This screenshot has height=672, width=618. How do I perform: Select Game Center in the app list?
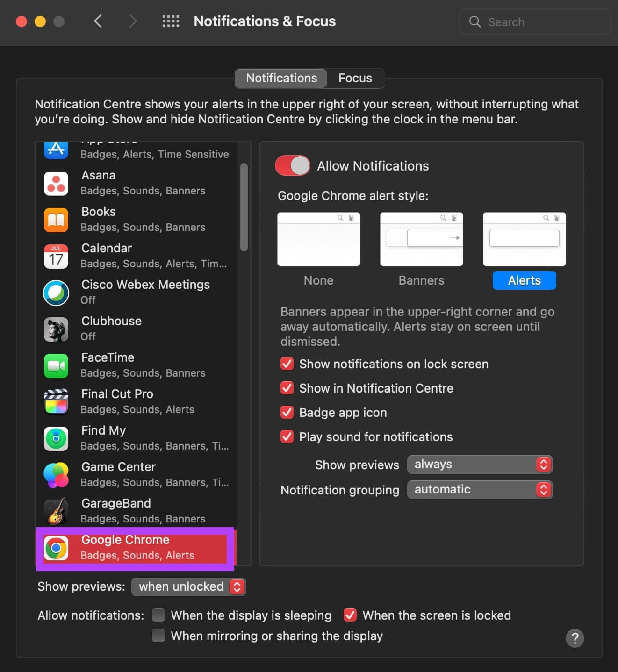[x=136, y=475]
